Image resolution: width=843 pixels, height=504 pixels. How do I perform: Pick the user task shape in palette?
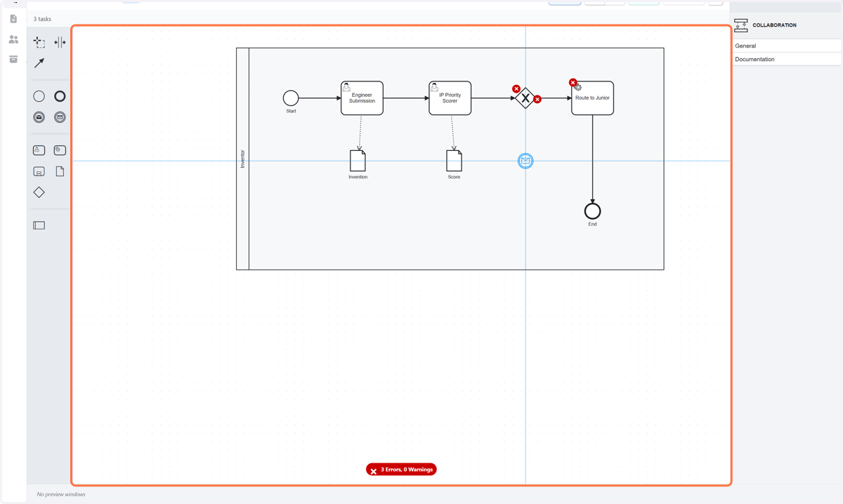pyautogui.click(x=39, y=150)
